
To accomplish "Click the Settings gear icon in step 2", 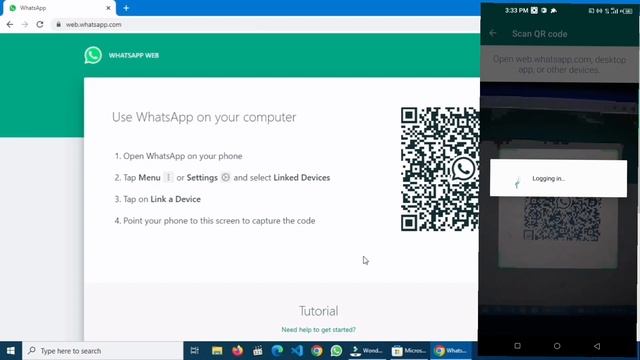I will (225, 178).
